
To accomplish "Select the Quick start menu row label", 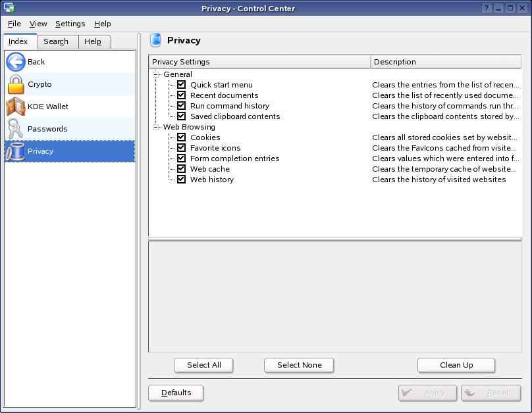I will [x=221, y=85].
